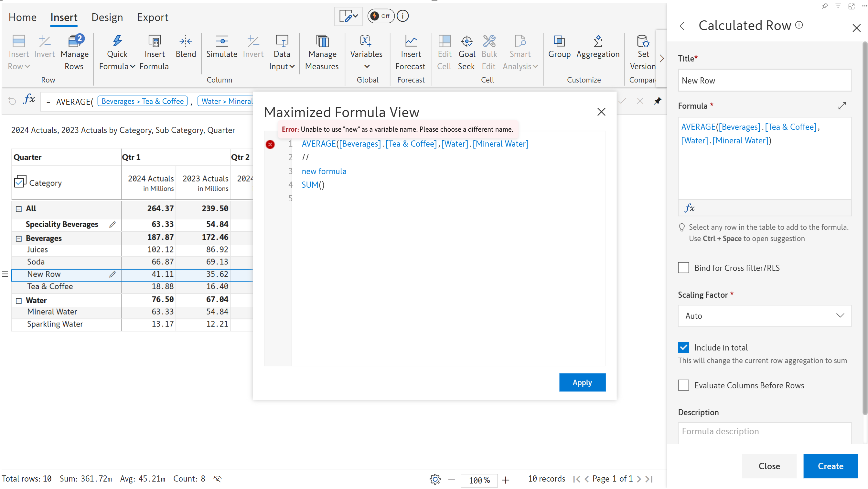The height and width of the screenshot is (489, 868).
Task: Open the Scaling Factor dropdown
Action: 764,316
